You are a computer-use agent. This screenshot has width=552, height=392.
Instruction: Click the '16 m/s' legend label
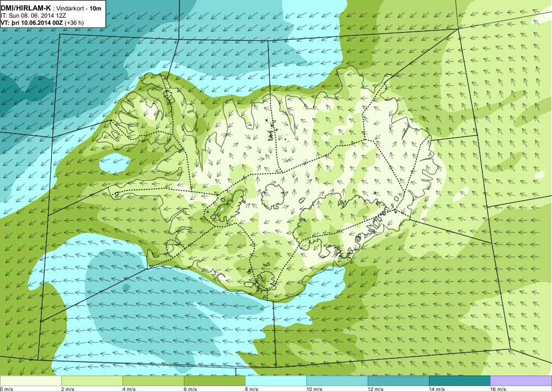[x=498, y=389]
